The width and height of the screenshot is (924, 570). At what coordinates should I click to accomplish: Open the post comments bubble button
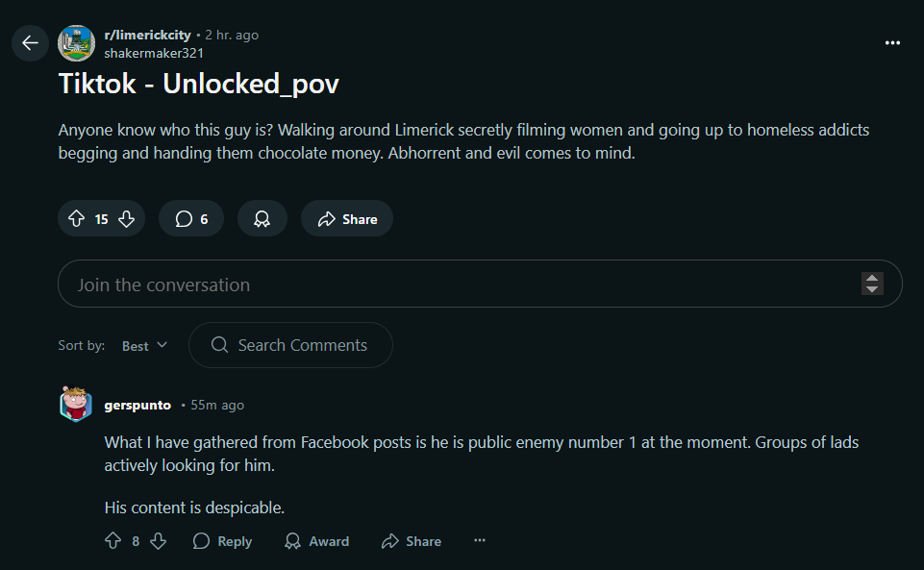pyautogui.click(x=191, y=219)
